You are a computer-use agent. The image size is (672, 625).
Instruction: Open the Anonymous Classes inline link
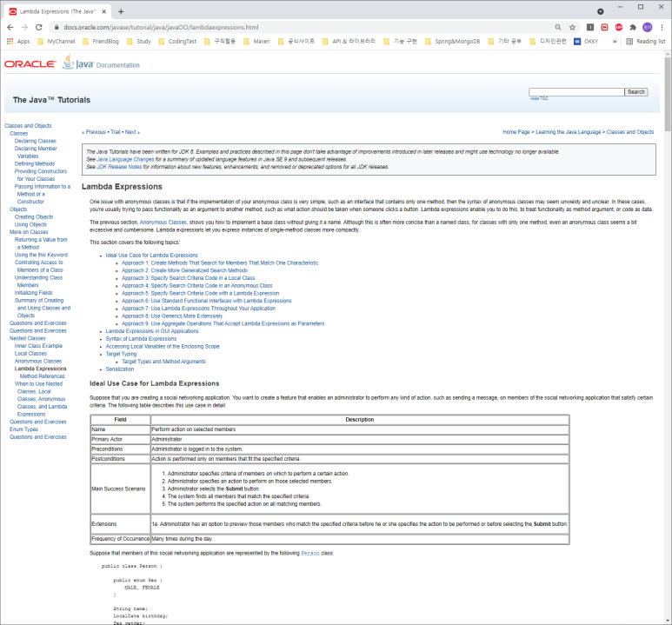pyautogui.click(x=163, y=223)
